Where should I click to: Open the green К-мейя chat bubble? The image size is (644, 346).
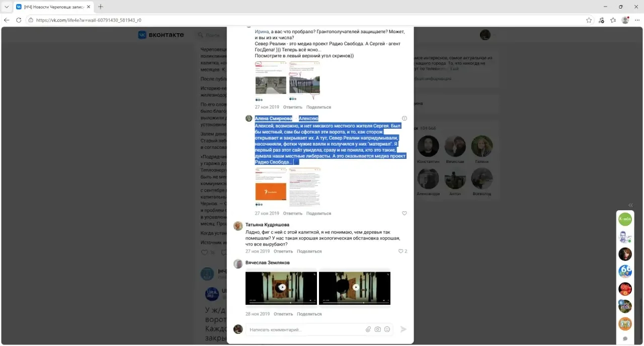click(625, 219)
